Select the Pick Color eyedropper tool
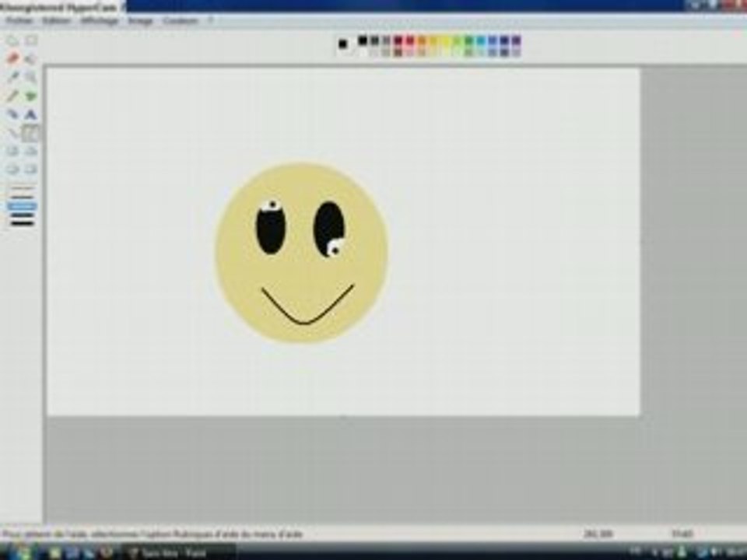Viewport: 747px width, 560px height. click(12, 77)
